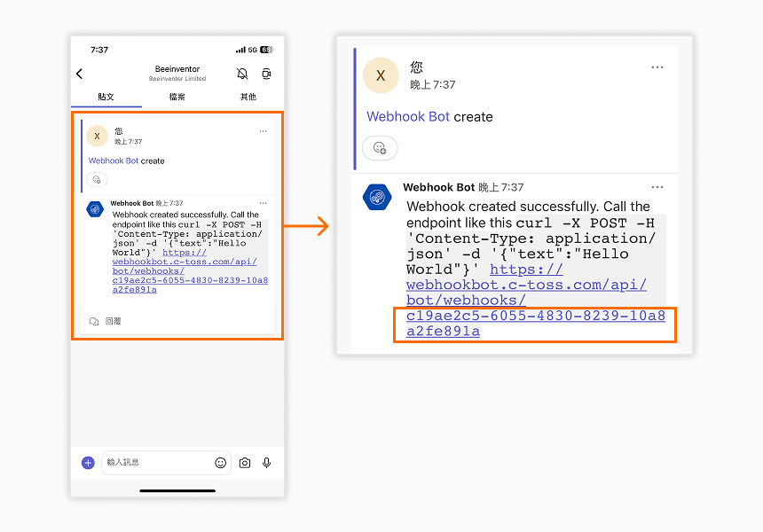
Task: Open webhook URL link in phone message
Action: (x=190, y=270)
